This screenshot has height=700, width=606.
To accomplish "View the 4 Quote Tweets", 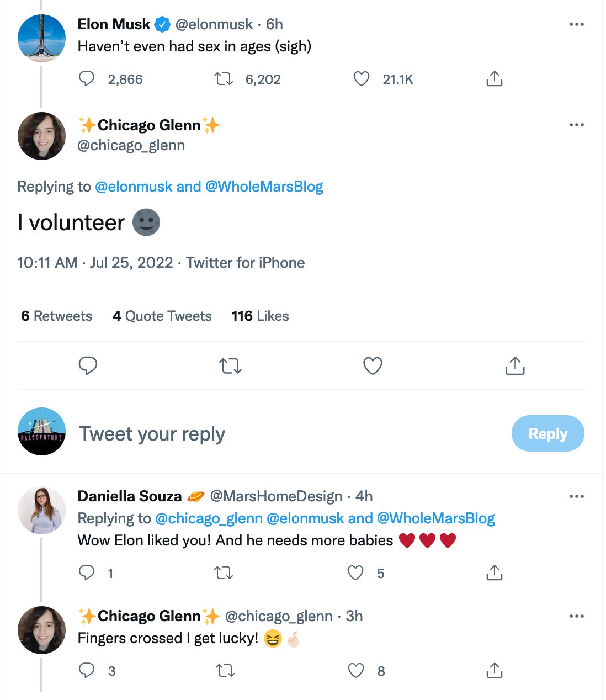I will coord(162,316).
